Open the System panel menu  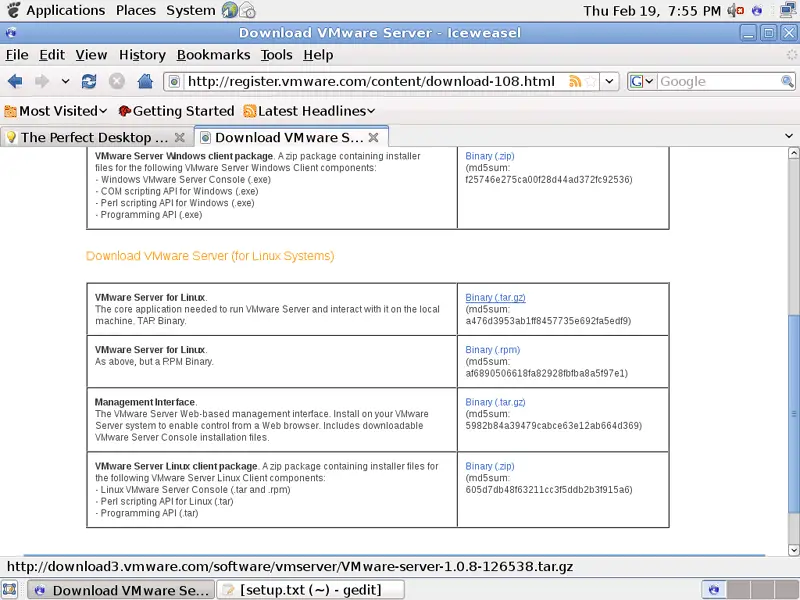click(x=191, y=10)
